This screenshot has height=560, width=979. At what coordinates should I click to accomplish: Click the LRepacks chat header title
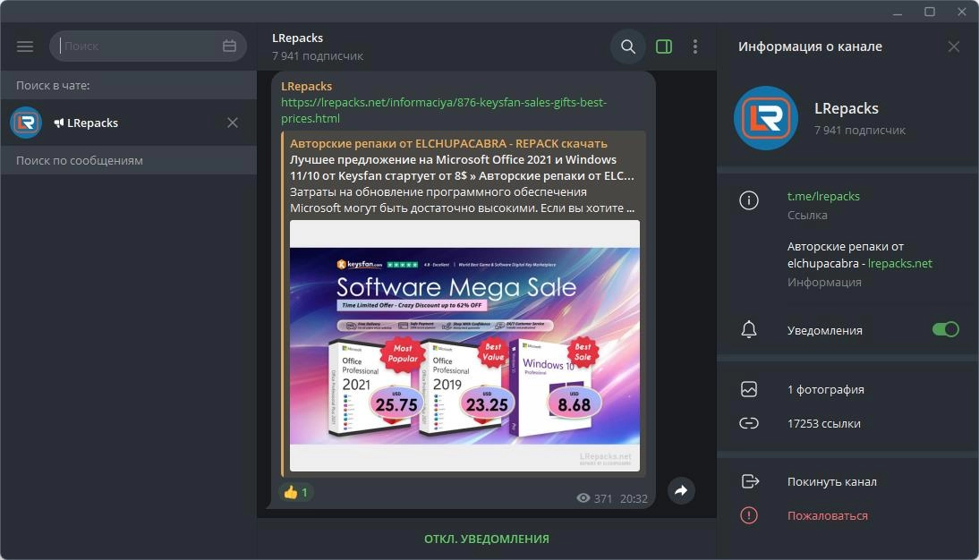pyautogui.click(x=297, y=38)
